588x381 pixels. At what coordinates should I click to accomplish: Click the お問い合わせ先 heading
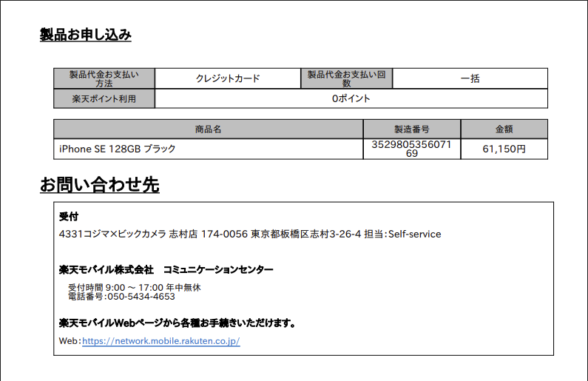100,184
